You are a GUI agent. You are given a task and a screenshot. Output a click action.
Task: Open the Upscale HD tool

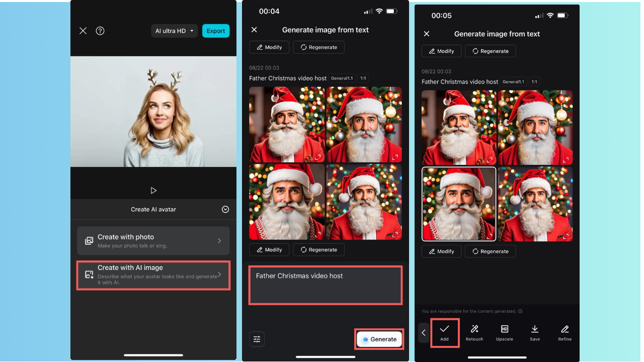pos(505,332)
